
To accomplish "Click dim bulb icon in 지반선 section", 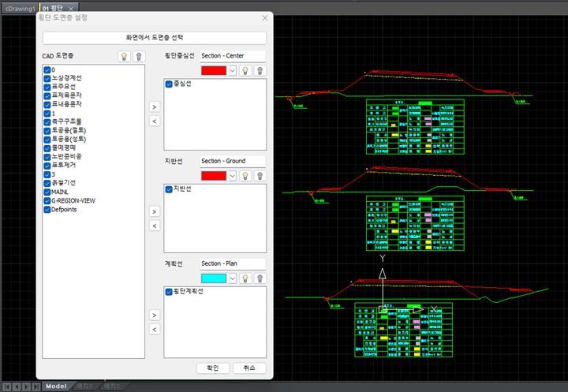I will [x=260, y=176].
